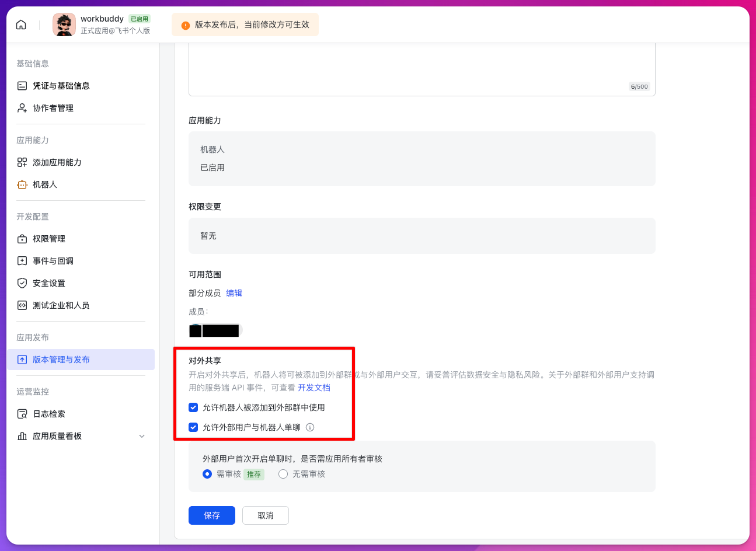Click the 推荐 tag beside 需审核
The image size is (756, 551).
[254, 475]
